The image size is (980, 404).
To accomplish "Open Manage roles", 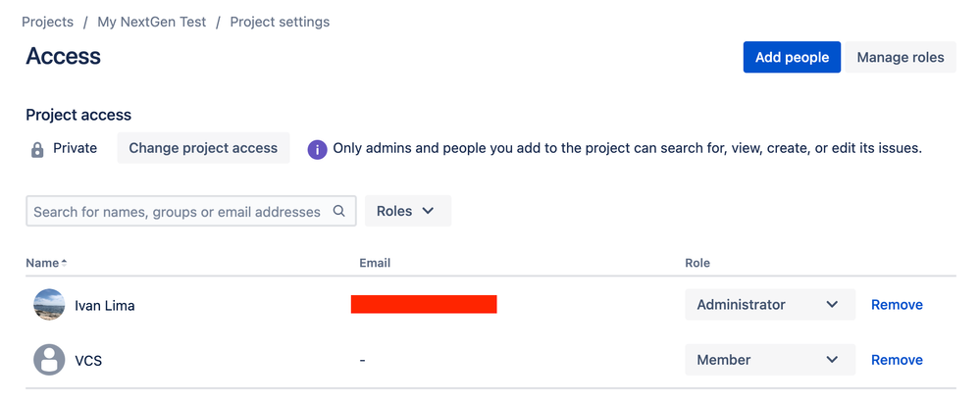I will [901, 58].
